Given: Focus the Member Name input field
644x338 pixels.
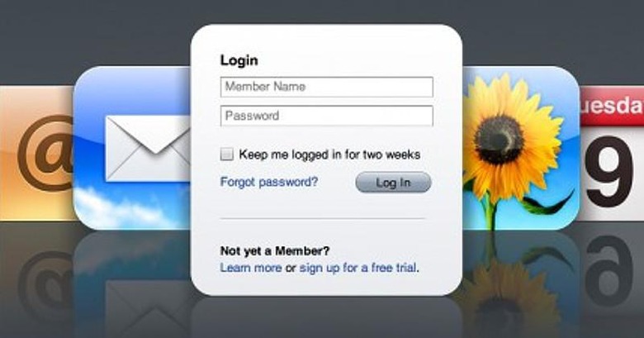Looking at the screenshot, I should [326, 87].
